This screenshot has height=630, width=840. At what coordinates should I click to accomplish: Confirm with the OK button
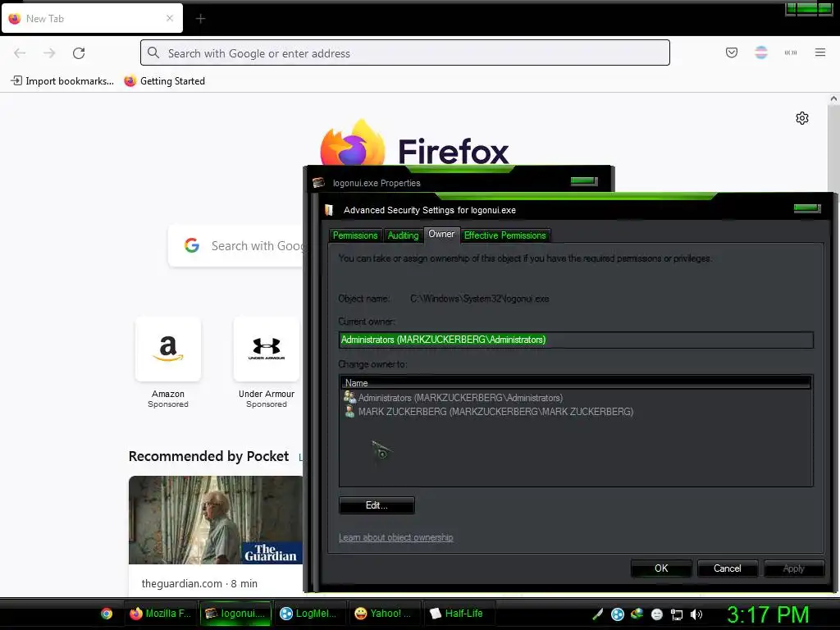[x=661, y=568]
